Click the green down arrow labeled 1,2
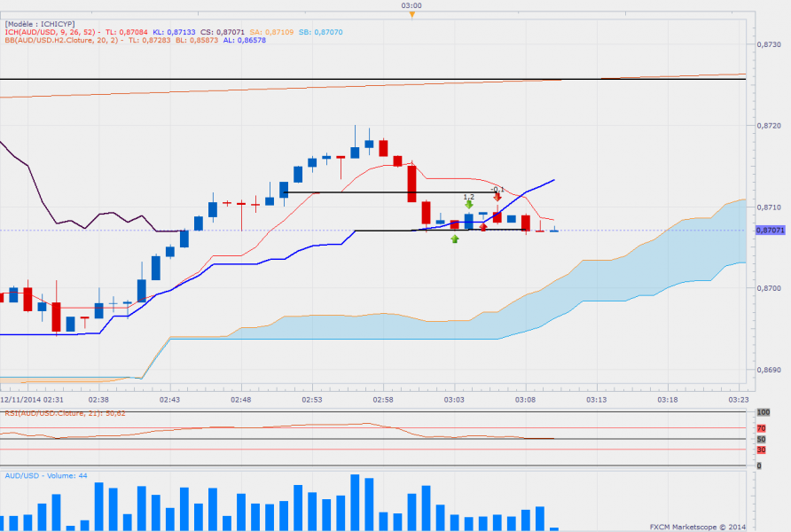 (x=468, y=205)
